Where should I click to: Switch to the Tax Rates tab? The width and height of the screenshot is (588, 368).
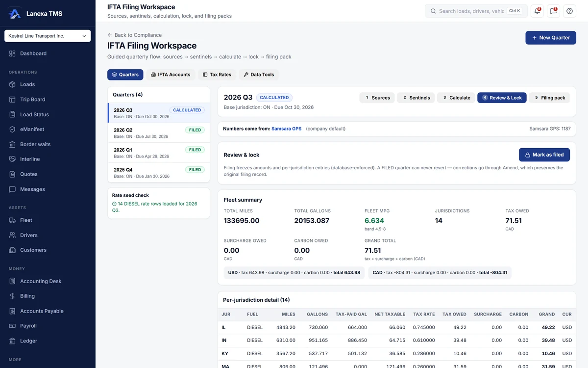(217, 75)
